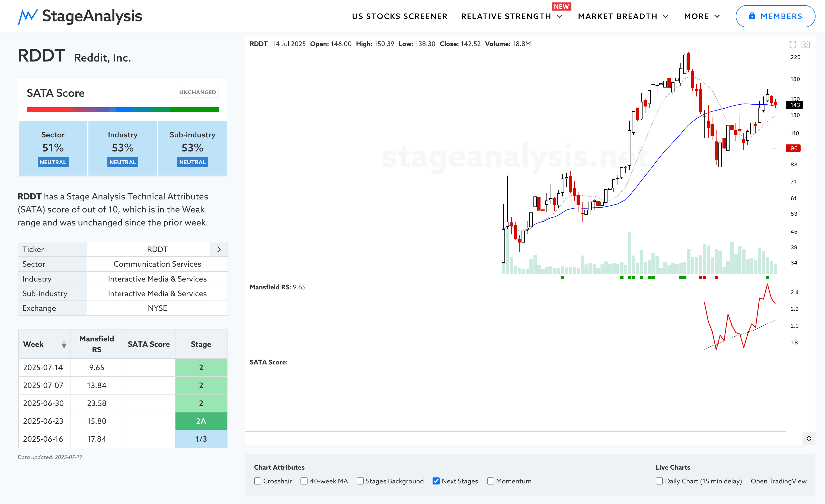825x504 pixels.
Task: Click the stage 2A cell
Action: [x=201, y=421]
